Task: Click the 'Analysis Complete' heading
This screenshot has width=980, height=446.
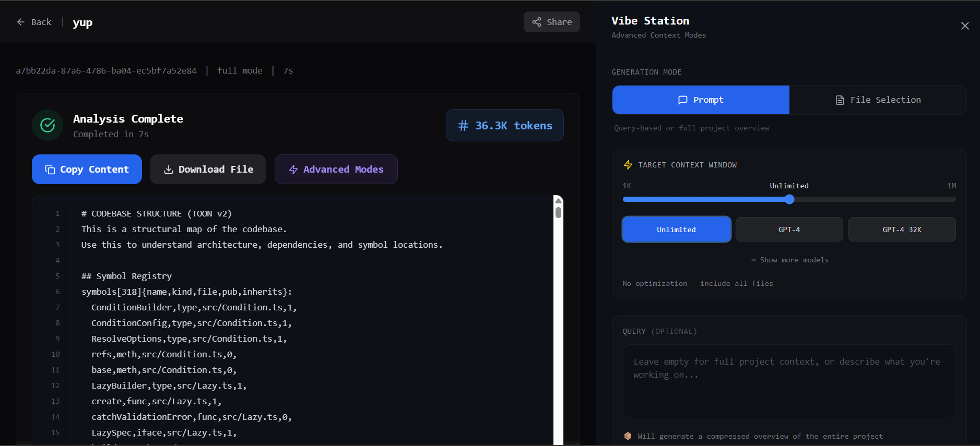Action: pos(128,119)
